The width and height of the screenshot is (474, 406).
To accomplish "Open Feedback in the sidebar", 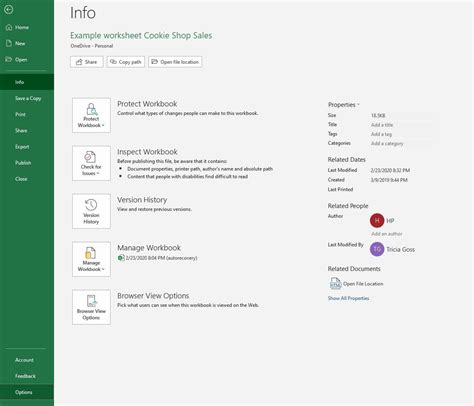I will click(27, 376).
